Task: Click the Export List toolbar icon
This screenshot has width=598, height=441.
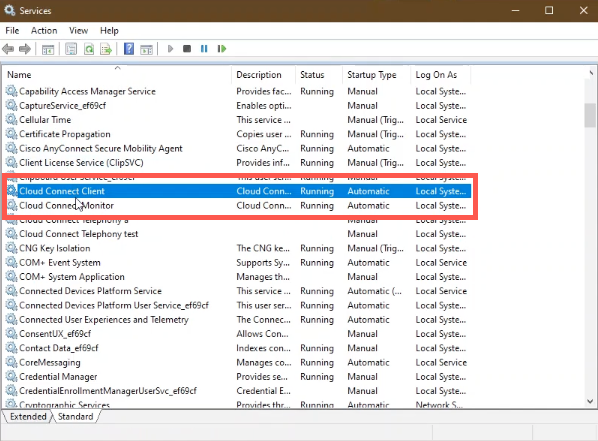Action: pyautogui.click(x=106, y=49)
